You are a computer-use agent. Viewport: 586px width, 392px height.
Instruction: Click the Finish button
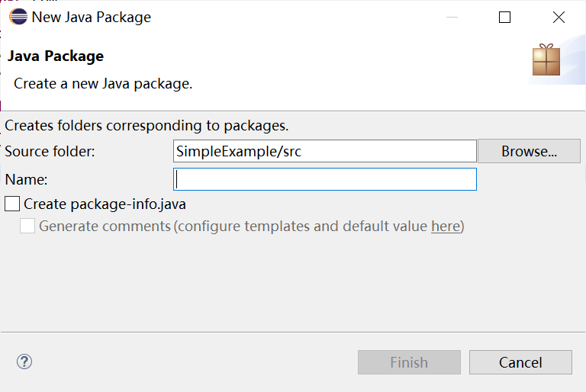409,362
